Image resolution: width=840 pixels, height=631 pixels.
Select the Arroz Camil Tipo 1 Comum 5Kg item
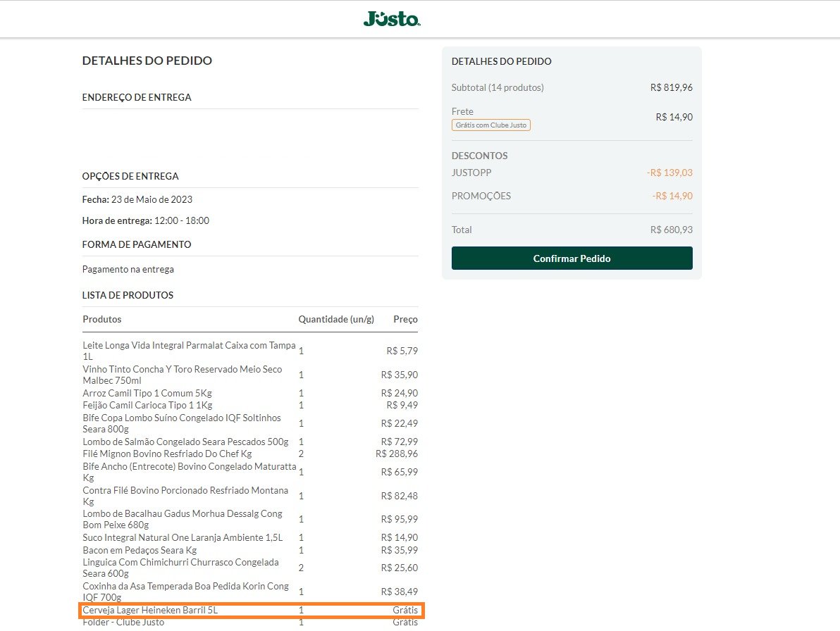(147, 393)
